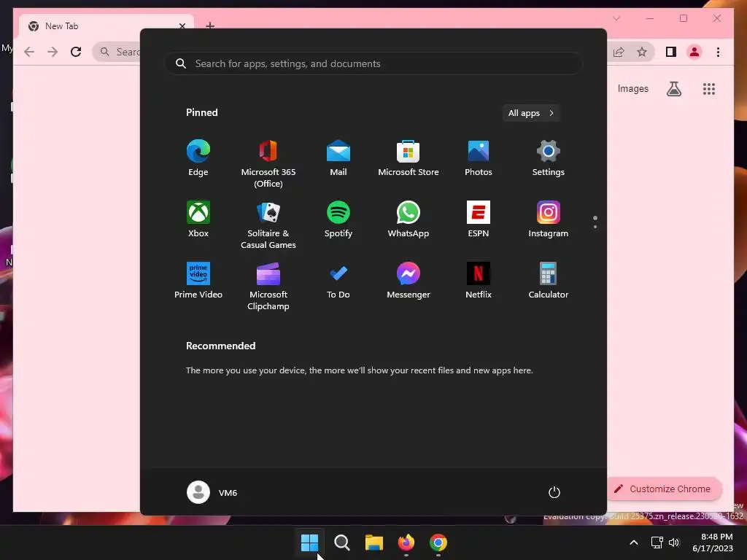Screen dimensions: 747x560
Task: Open Microsoft Store from pinned apps
Action: click(x=409, y=158)
